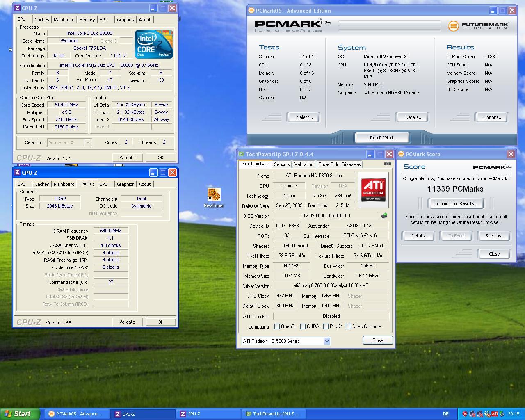Click the BIOS save chip icon in GPU-Z

point(384,215)
